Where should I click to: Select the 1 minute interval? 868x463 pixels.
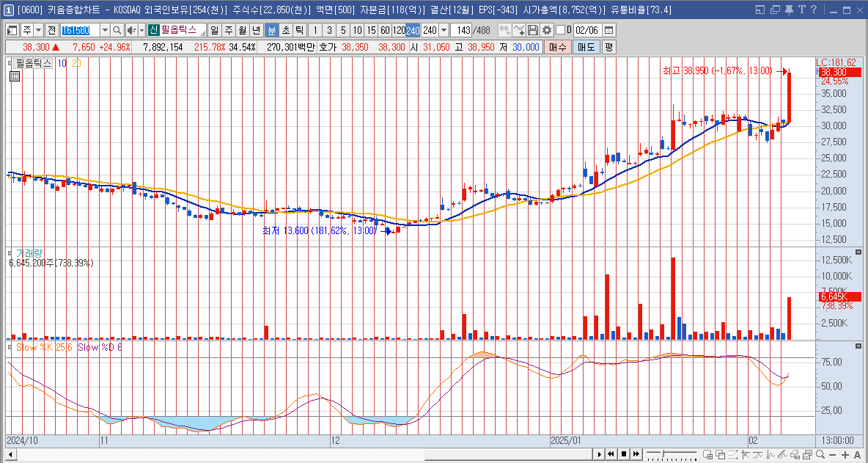tap(315, 30)
